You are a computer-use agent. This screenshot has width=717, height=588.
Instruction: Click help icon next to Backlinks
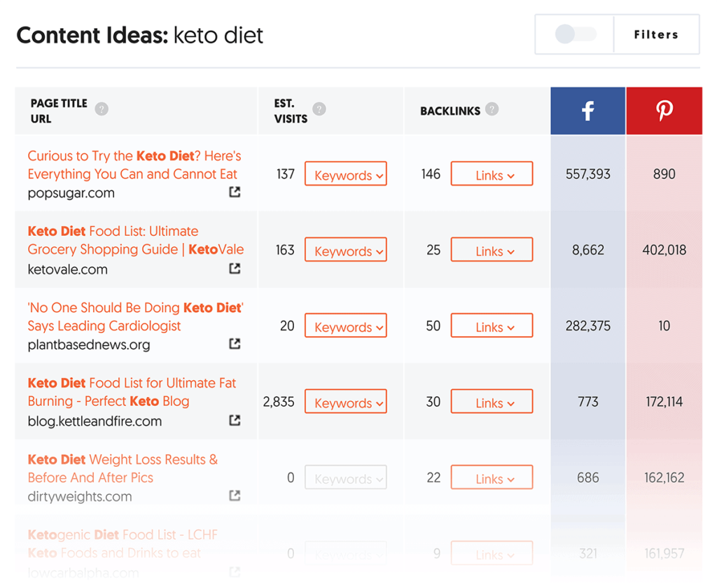pos(492,109)
